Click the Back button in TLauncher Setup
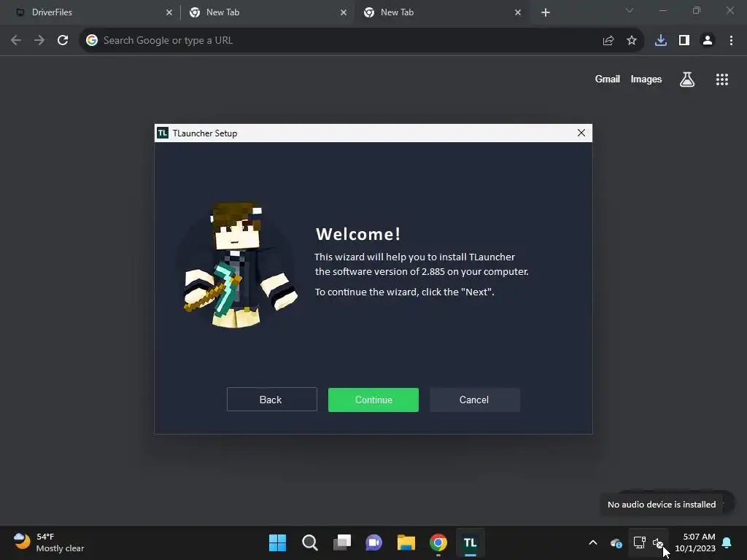747x560 pixels. tap(271, 400)
